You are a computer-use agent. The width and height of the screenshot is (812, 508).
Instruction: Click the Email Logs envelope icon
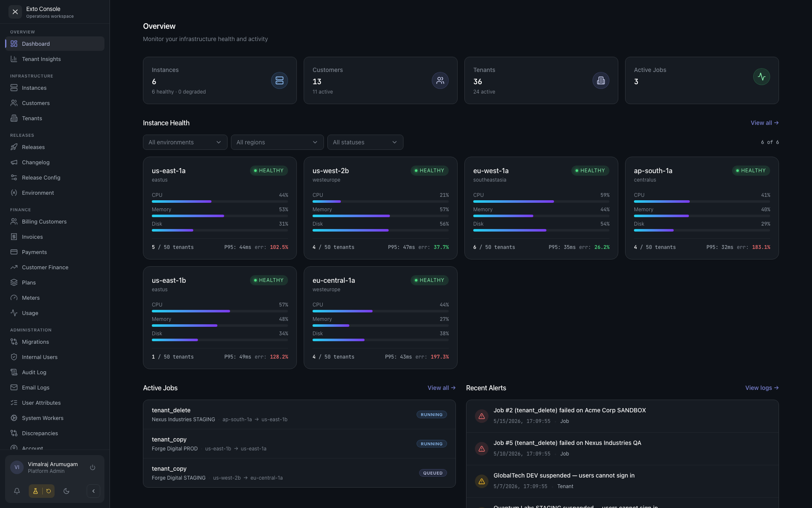pyautogui.click(x=14, y=387)
